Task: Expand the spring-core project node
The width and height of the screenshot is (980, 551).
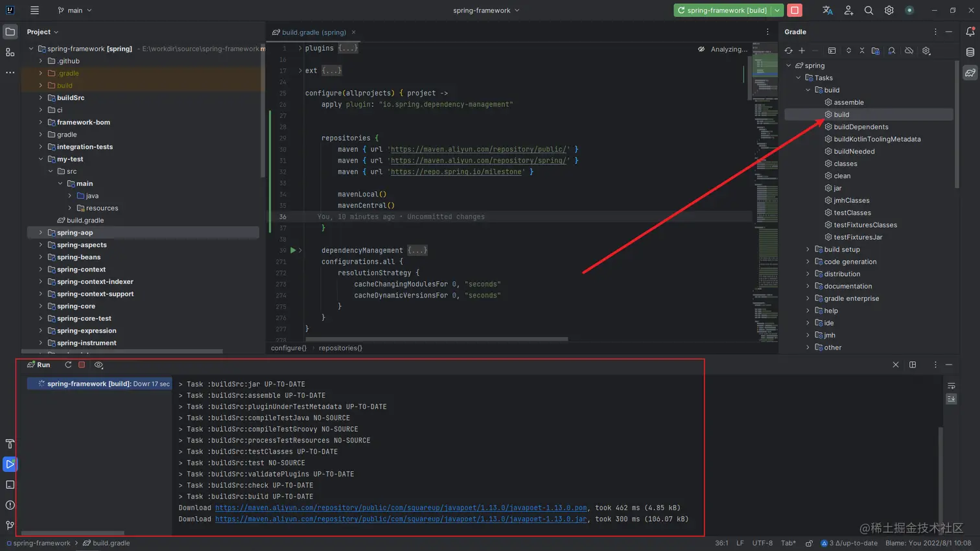Action: pos(40,306)
